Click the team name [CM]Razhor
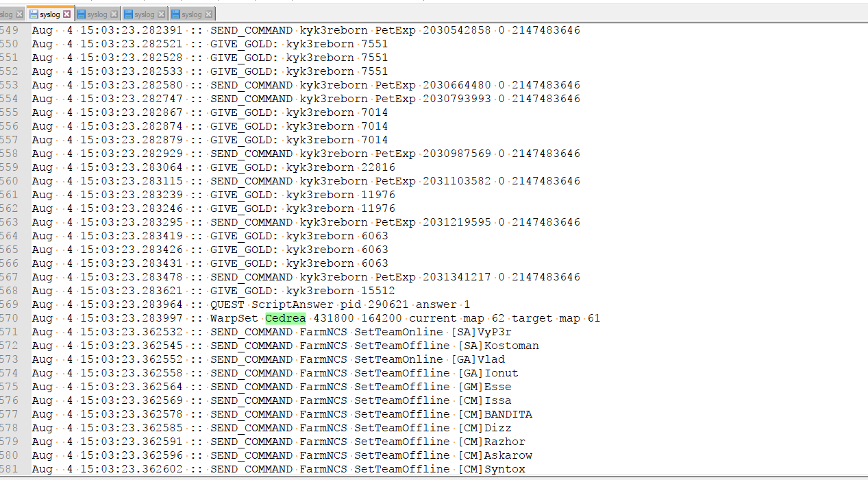This screenshot has width=868, height=480. coord(491,442)
